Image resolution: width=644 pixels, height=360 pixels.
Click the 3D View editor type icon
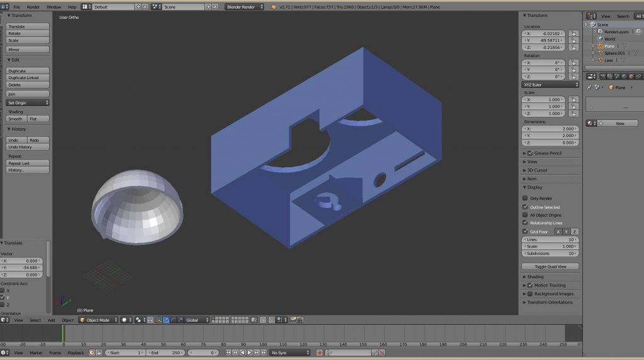tap(3, 320)
